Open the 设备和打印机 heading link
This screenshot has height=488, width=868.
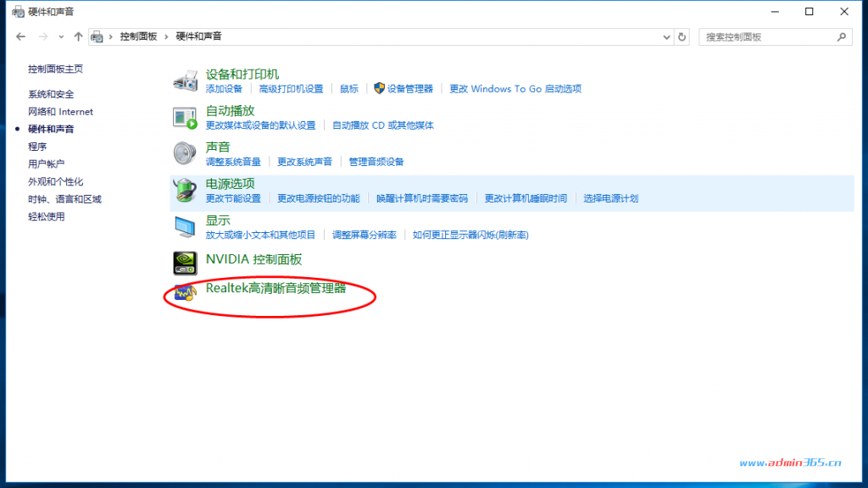tap(242, 75)
